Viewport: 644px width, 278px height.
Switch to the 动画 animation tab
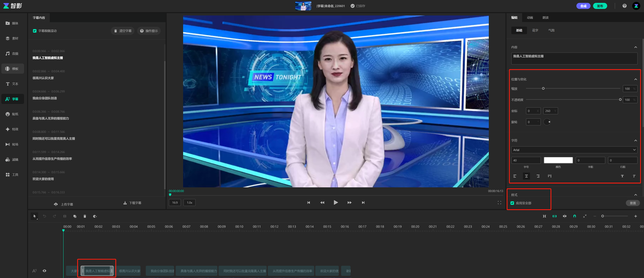click(530, 18)
